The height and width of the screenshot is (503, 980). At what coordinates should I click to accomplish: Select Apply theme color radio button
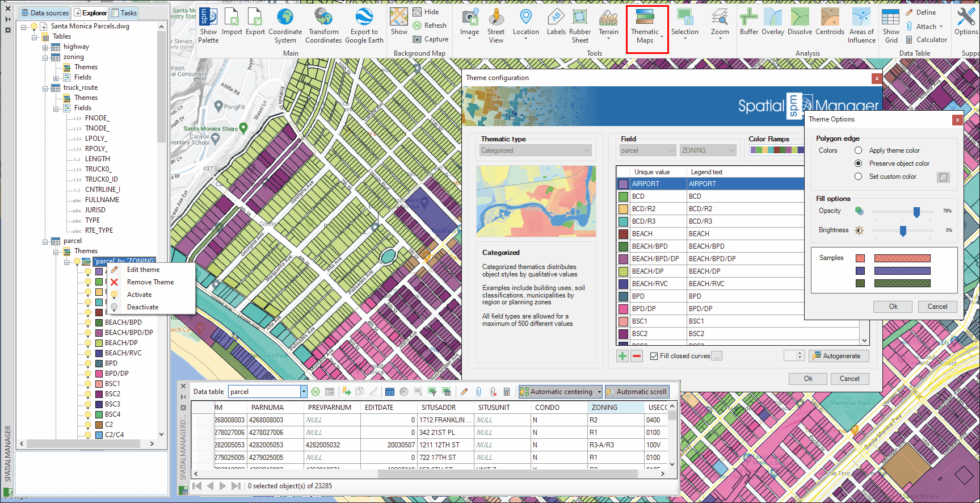coord(858,150)
